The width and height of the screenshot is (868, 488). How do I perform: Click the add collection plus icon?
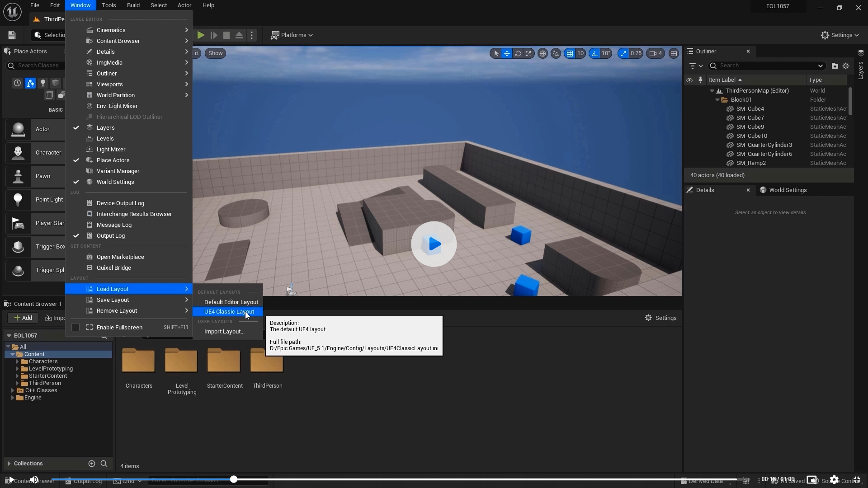pos(92,464)
